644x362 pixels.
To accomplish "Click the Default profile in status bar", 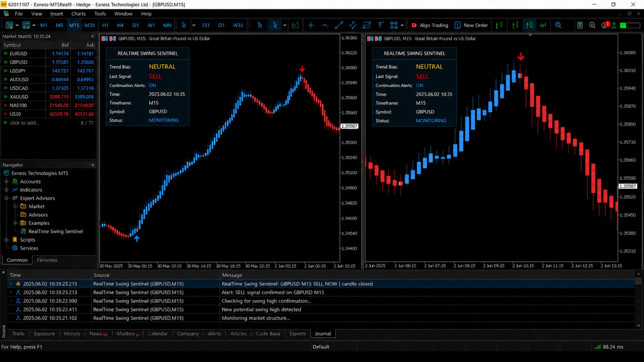I will (321, 347).
